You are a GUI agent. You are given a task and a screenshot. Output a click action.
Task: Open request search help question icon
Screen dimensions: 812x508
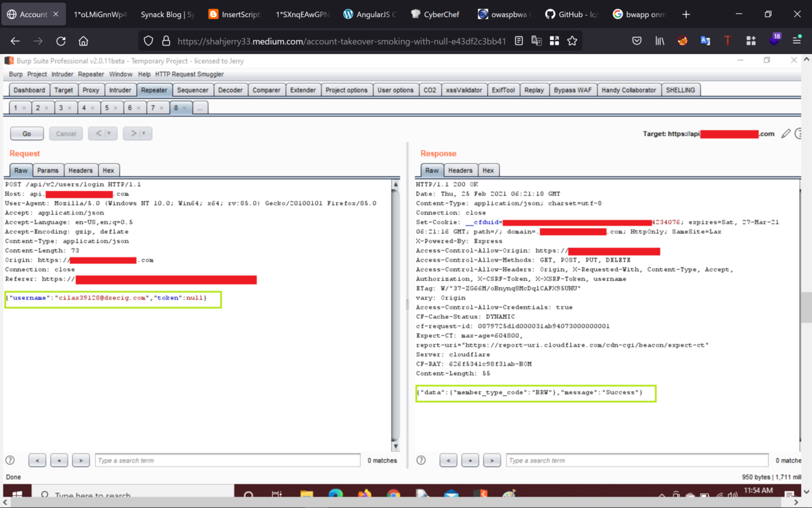pyautogui.click(x=10, y=460)
